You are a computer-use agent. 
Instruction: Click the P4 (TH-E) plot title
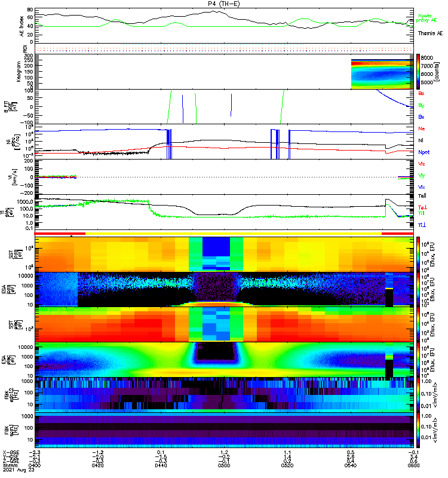pos(223,4)
